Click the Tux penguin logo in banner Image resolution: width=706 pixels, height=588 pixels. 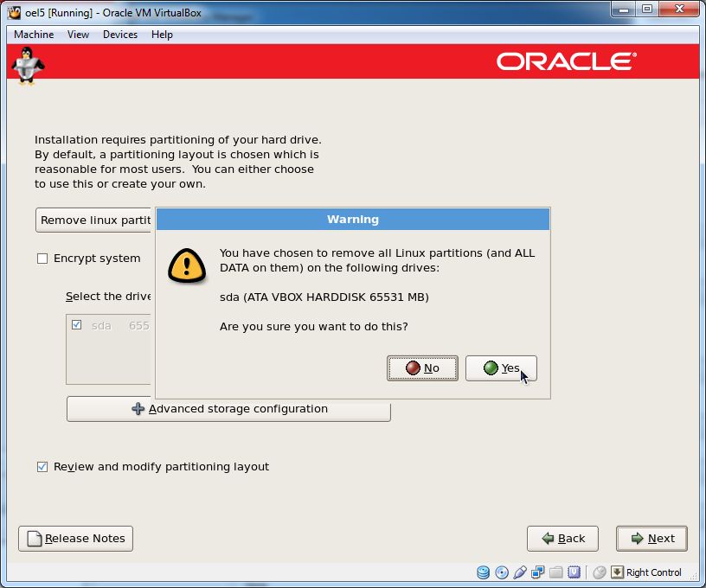coord(28,66)
